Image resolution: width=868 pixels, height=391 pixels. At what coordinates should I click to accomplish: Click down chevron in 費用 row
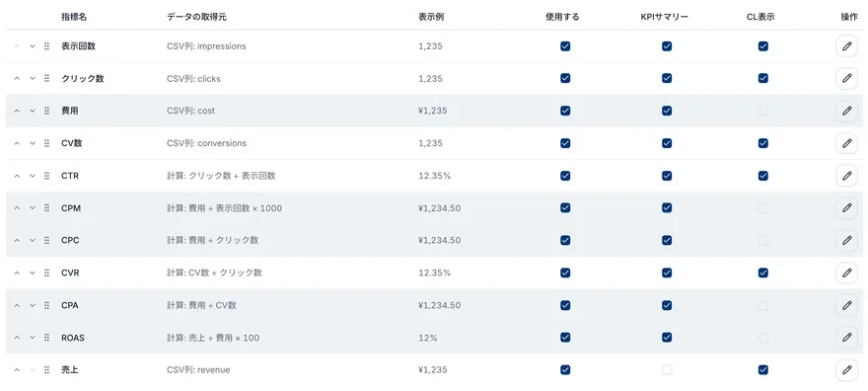click(33, 111)
